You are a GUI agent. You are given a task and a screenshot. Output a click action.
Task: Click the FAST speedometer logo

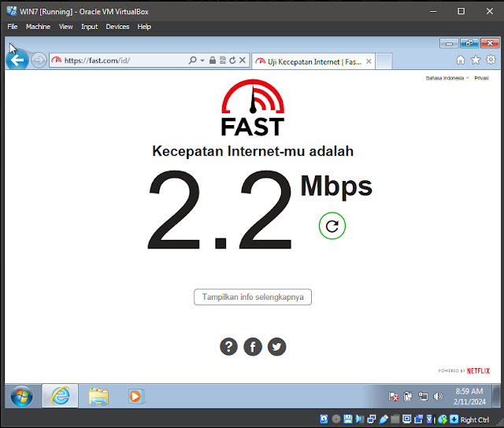coord(253,108)
